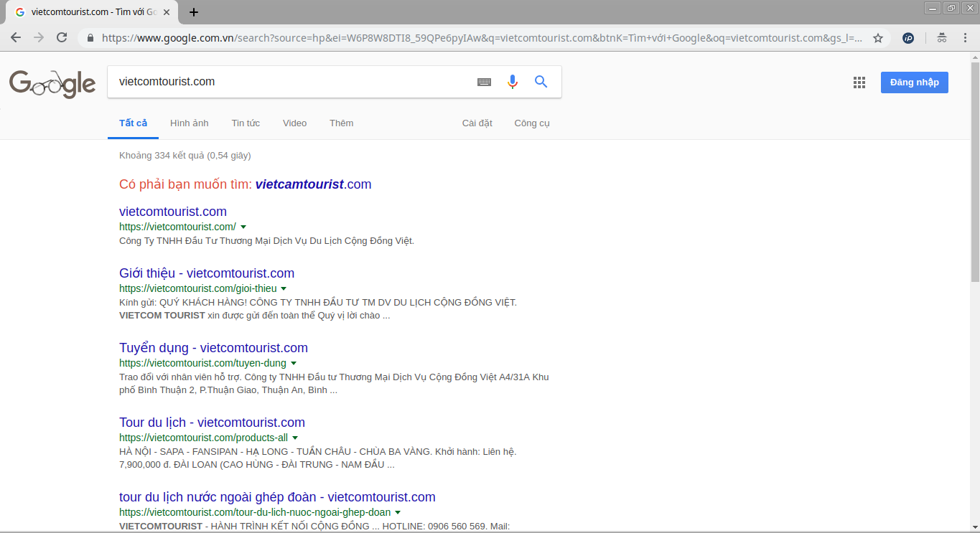Go to Google home via logo
Screen dimensions: 980x533
[x=52, y=84]
